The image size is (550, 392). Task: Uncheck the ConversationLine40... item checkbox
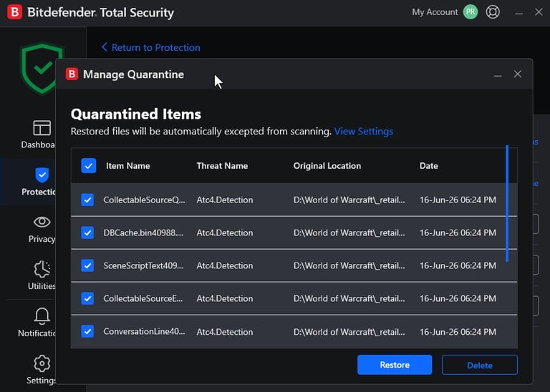click(87, 331)
